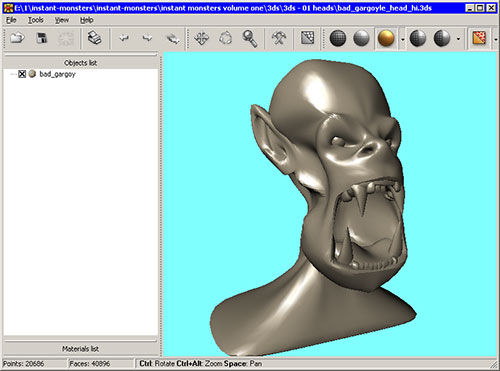
Task: Close the 3D viewer window
Action: (491, 8)
